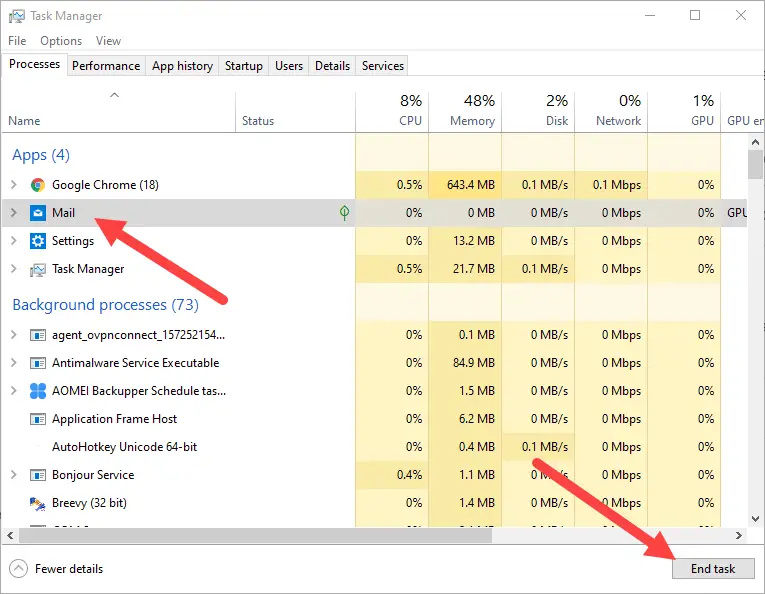Sort by the Status column header
The image size is (765, 594).
295,112
